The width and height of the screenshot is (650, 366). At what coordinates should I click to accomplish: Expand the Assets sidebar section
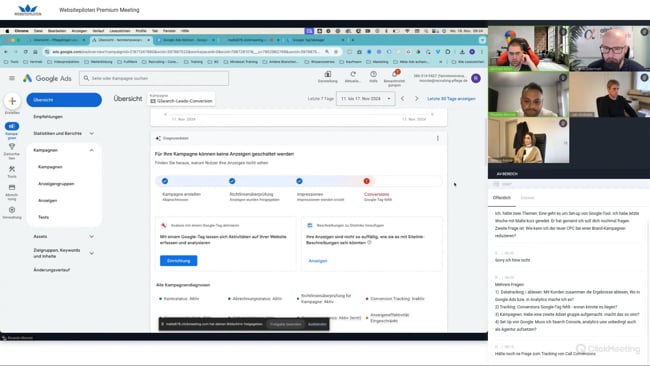(64, 236)
